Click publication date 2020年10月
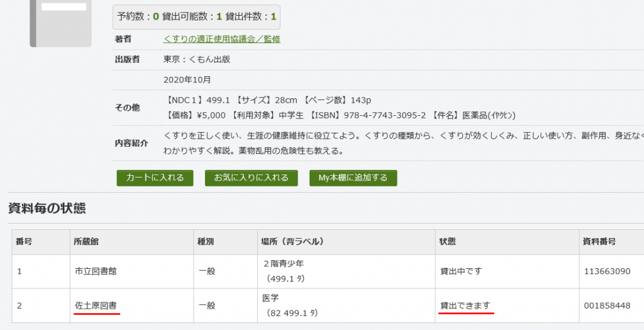The height and width of the screenshot is (330, 644). coord(187,80)
